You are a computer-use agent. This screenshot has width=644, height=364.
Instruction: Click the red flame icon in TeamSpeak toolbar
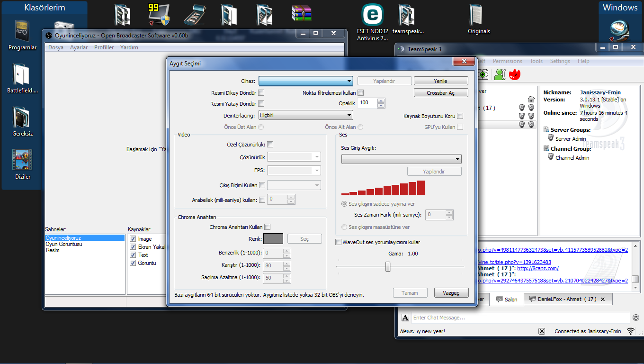(515, 74)
